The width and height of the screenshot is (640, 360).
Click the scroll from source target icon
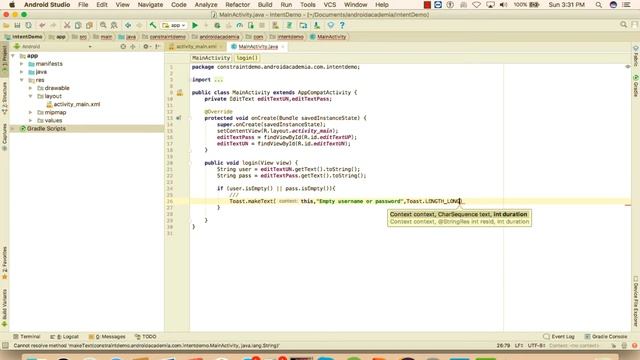(123, 47)
